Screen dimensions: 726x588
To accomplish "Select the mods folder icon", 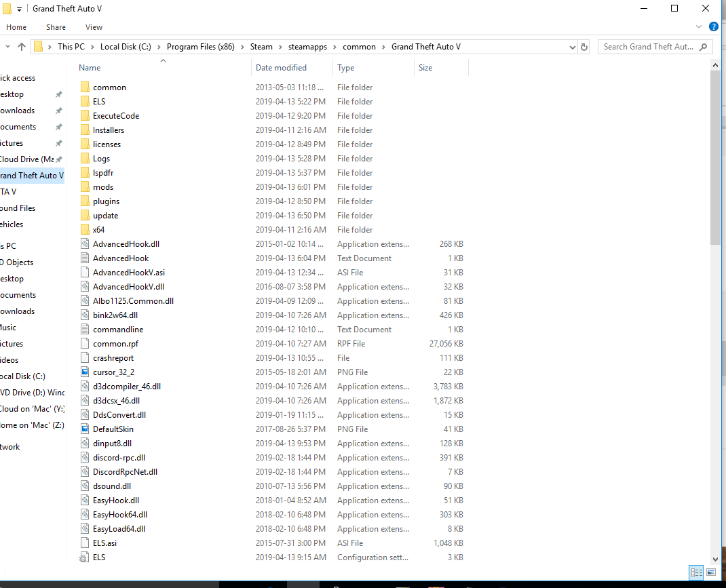I will [85, 187].
